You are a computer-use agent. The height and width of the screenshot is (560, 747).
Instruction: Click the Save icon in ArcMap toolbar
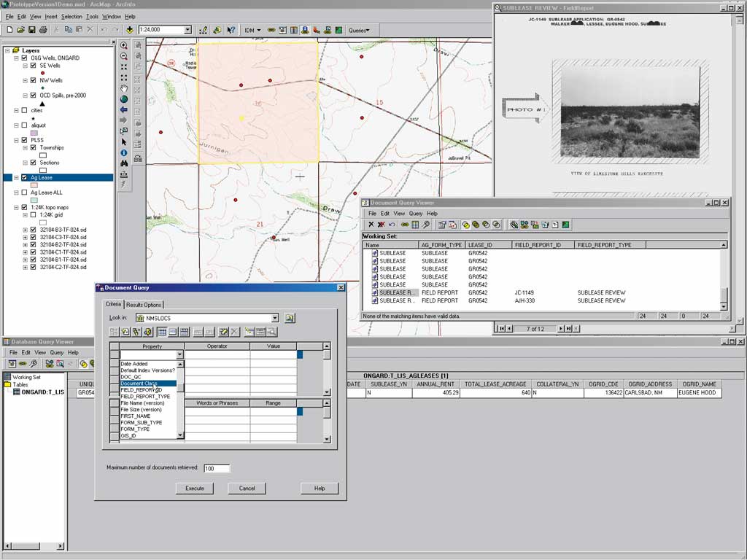click(32, 30)
